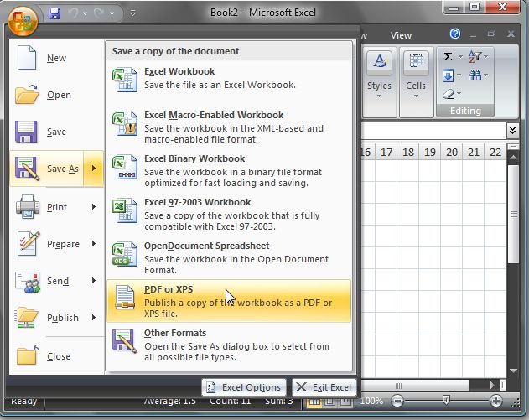Choose Save from the Office menu
The image size is (529, 420).
56,132
